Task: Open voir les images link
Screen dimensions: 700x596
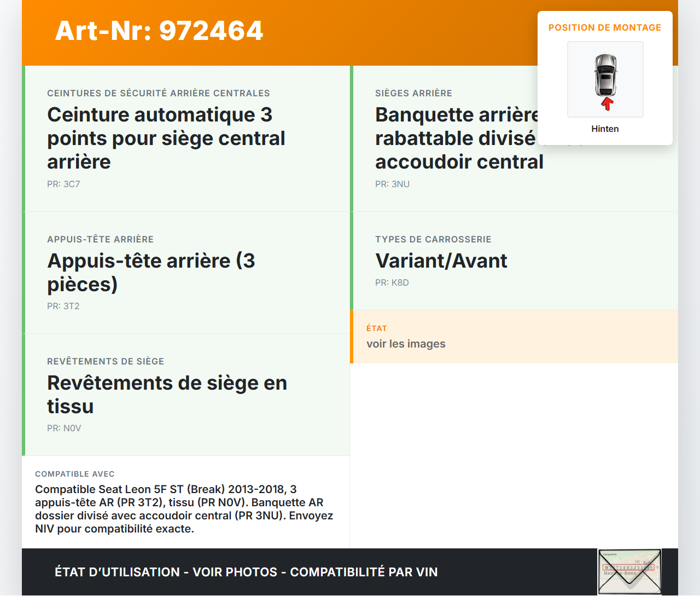Action: [x=406, y=344]
